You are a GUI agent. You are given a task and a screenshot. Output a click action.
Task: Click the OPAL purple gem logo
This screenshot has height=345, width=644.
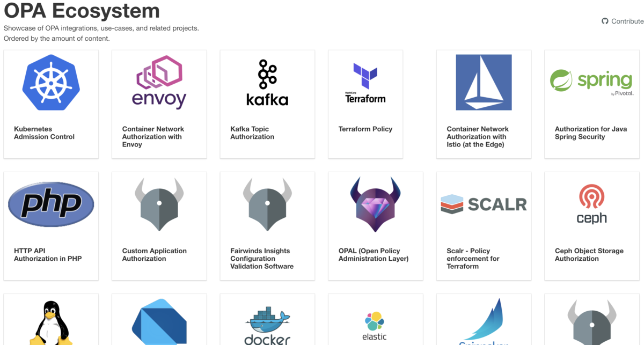pyautogui.click(x=376, y=204)
